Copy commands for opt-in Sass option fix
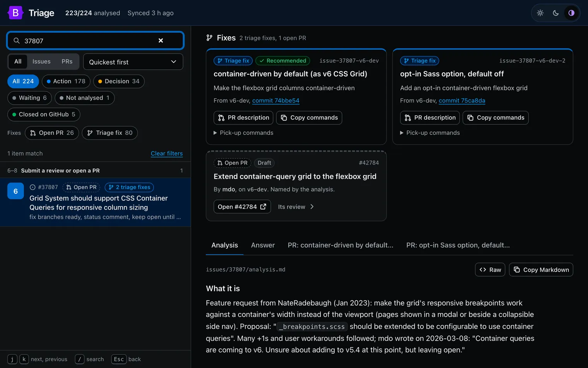 point(496,118)
